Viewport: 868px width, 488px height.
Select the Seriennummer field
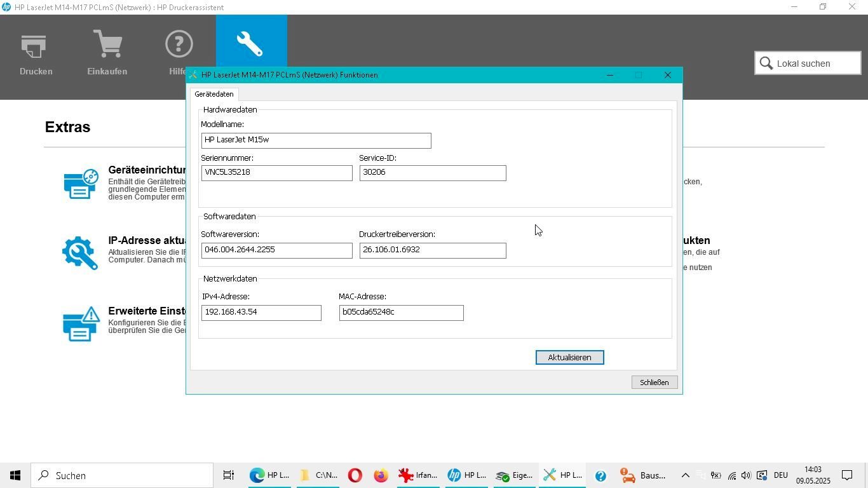click(276, 173)
